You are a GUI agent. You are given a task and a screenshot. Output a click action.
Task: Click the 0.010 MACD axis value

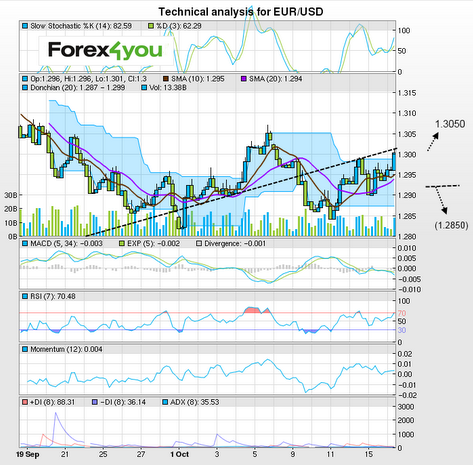(407, 248)
